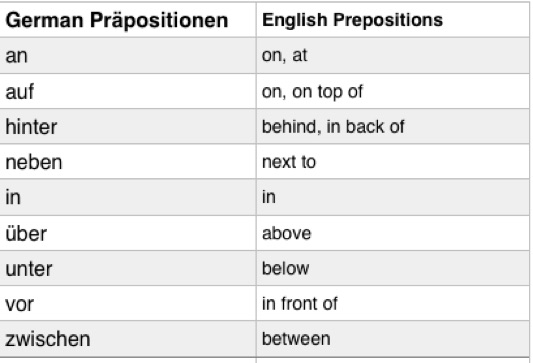
Task: Select the cell containing 'on, at'
Action: (x=393, y=55)
